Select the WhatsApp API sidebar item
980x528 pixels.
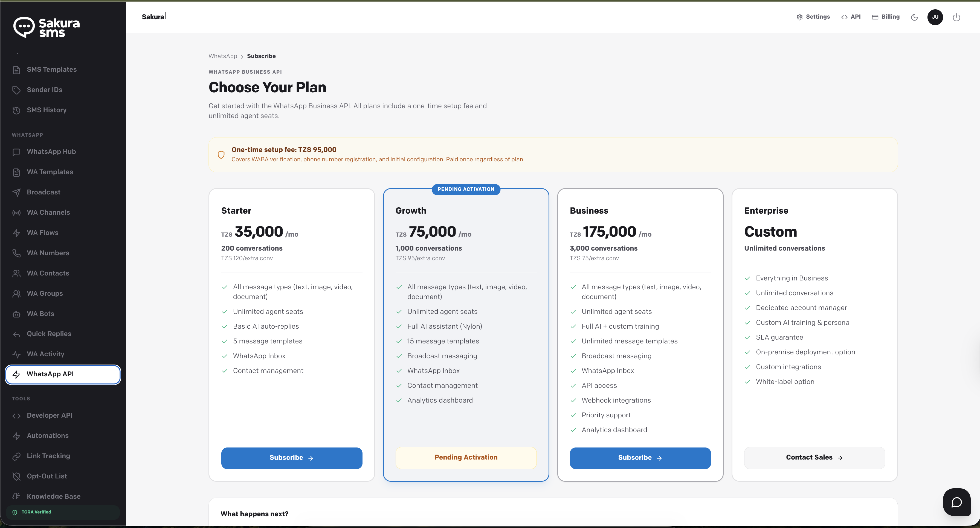pos(63,375)
